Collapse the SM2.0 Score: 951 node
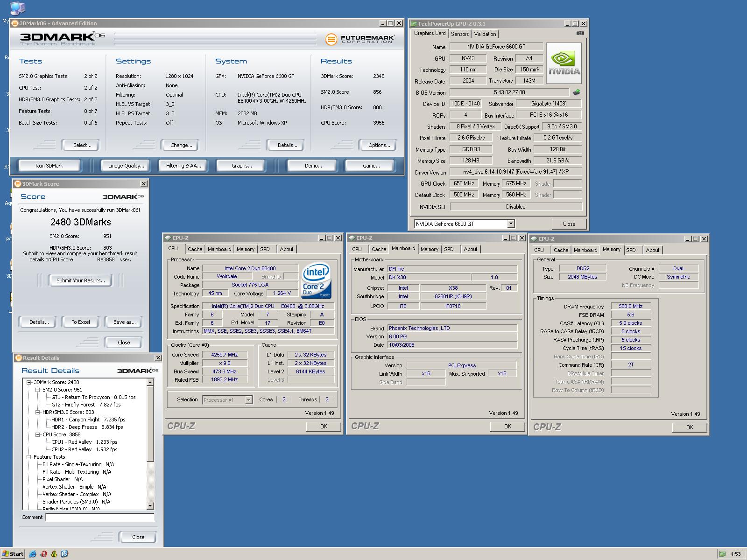 click(38, 390)
